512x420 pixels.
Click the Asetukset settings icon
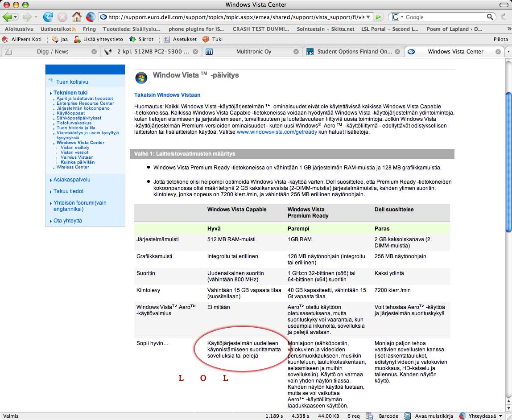(166, 39)
